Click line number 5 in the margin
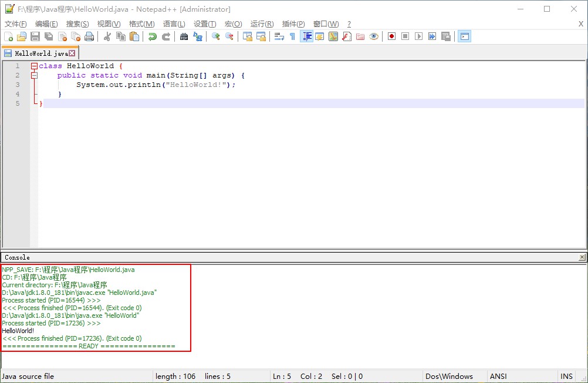The image size is (588, 383). pos(18,103)
